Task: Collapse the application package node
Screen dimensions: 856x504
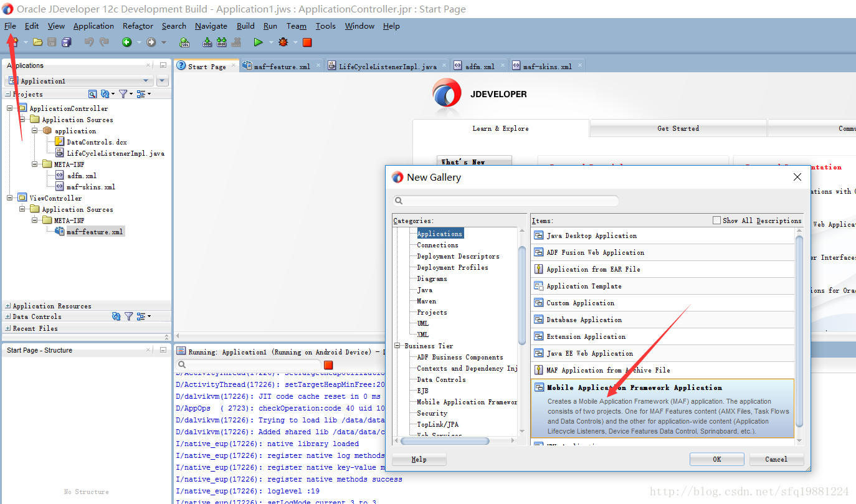Action: click(35, 131)
